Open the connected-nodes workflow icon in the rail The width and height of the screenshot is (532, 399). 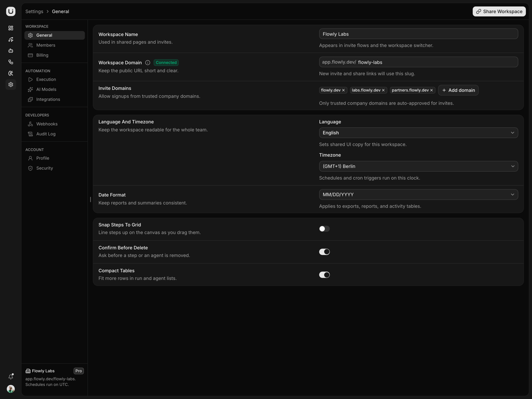pyautogui.click(x=11, y=62)
